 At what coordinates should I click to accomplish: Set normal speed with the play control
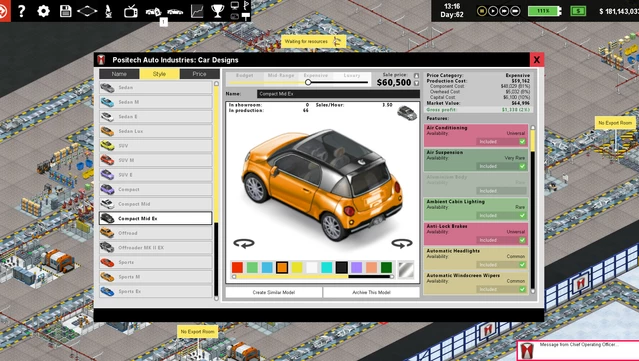493,11
